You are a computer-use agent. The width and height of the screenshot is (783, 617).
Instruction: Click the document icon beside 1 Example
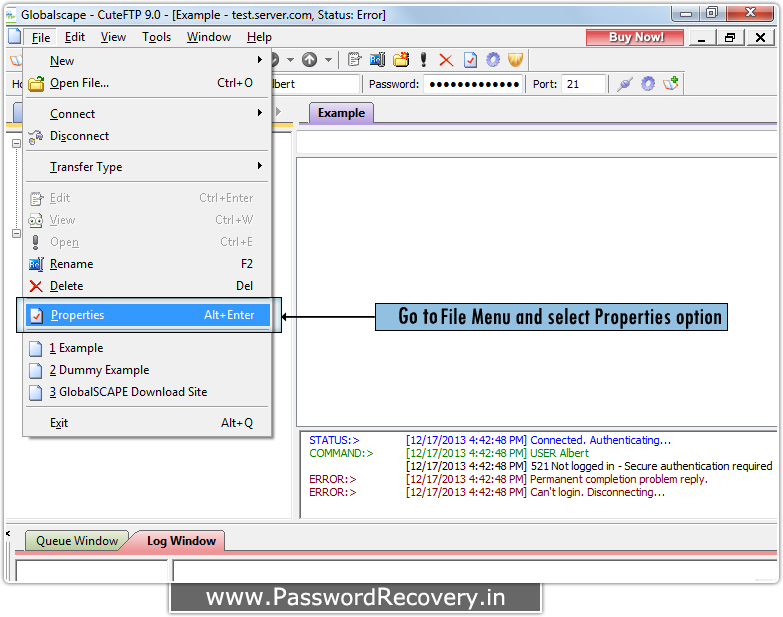point(35,348)
